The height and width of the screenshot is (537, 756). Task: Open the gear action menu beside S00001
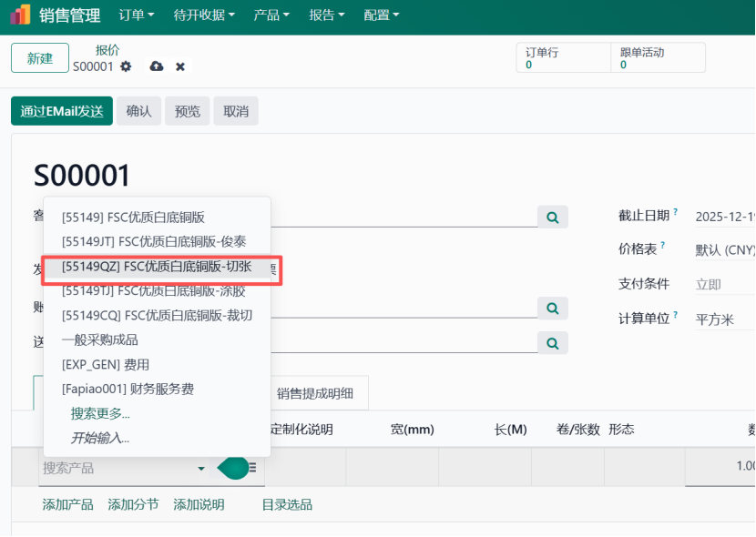(125, 66)
